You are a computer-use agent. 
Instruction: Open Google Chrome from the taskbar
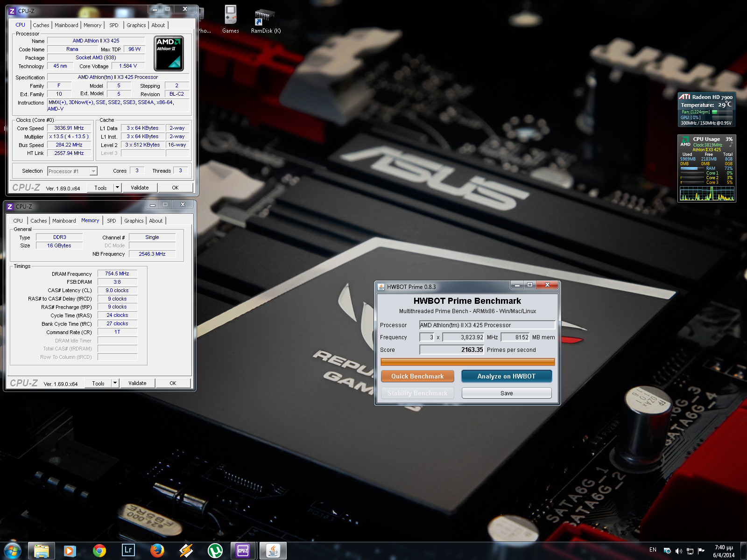pyautogui.click(x=99, y=551)
